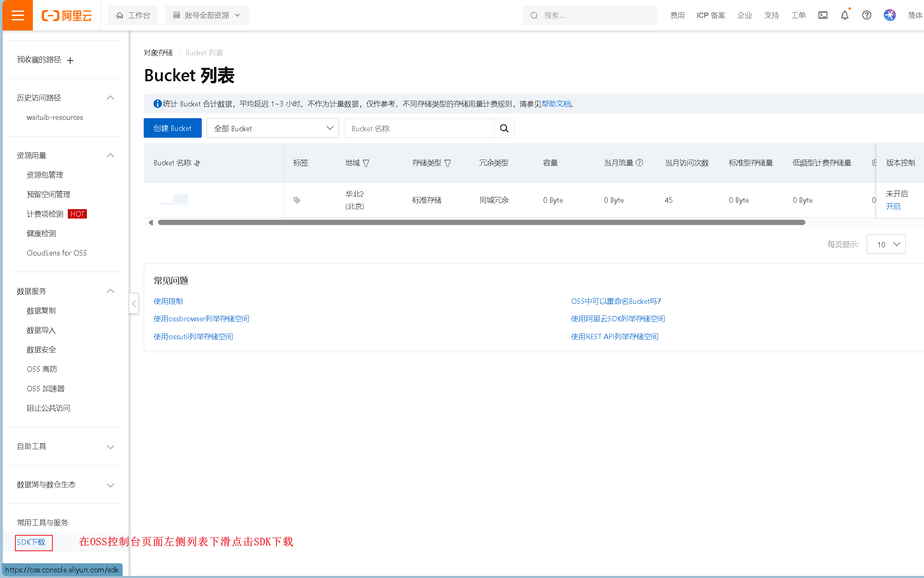Open the 全部 Bucket filter dropdown
The width and height of the screenshot is (924, 578).
[x=272, y=128]
